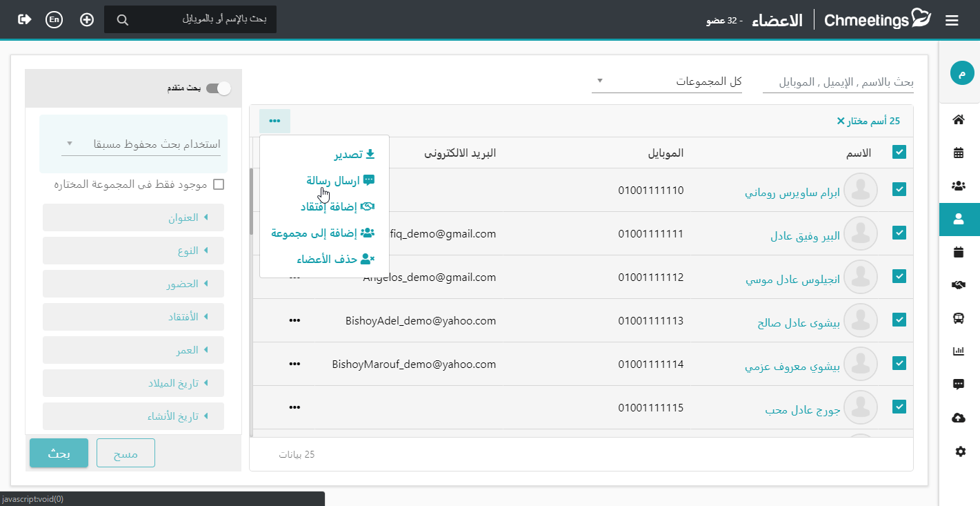Expand the تاريخ الميلاد filter

point(133,383)
